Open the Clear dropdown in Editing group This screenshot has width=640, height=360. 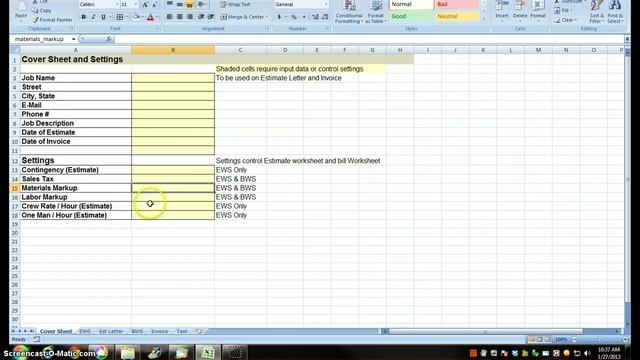click(x=566, y=20)
